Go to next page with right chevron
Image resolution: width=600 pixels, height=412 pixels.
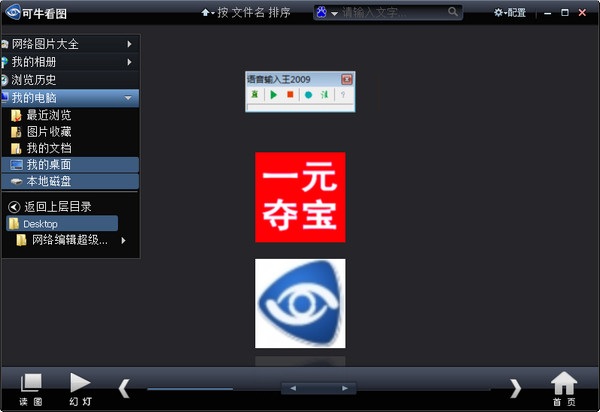tap(515, 389)
